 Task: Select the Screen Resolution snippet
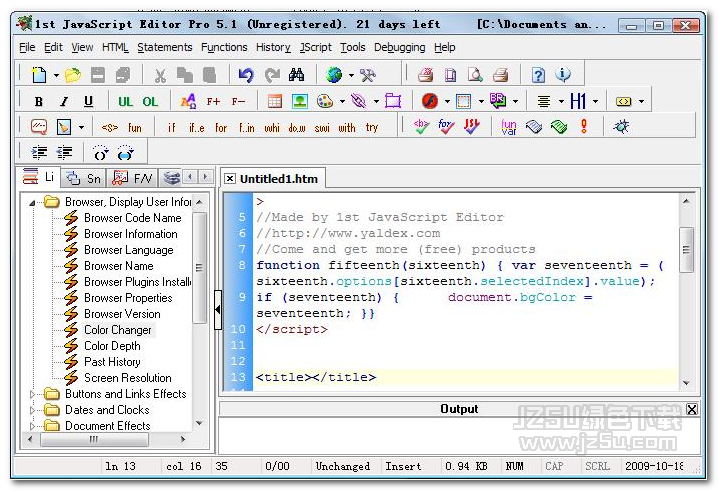click(128, 378)
